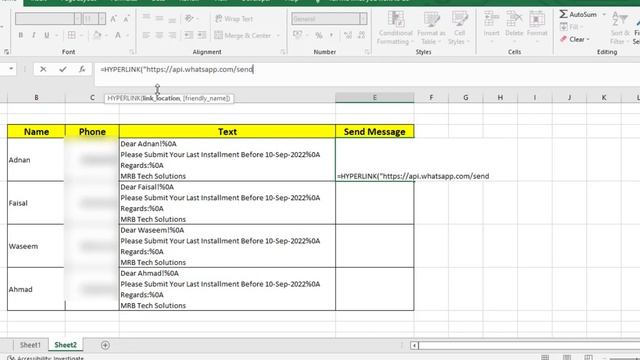Click inside the formula bar text

[x=177, y=69]
